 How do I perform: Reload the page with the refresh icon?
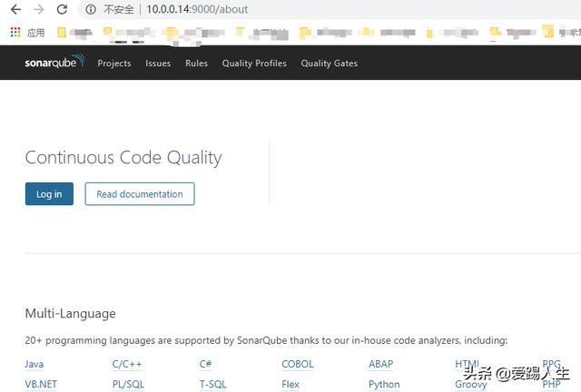(x=62, y=9)
